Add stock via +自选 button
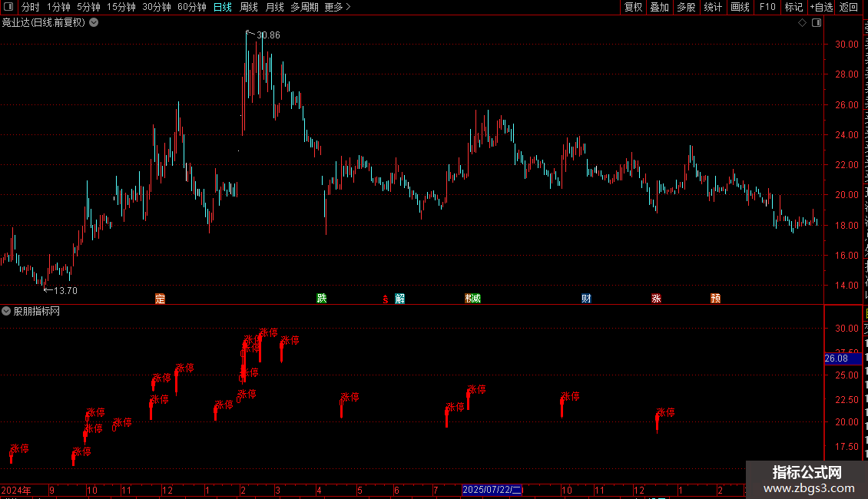This screenshot has height=499, width=868. coord(821,7)
